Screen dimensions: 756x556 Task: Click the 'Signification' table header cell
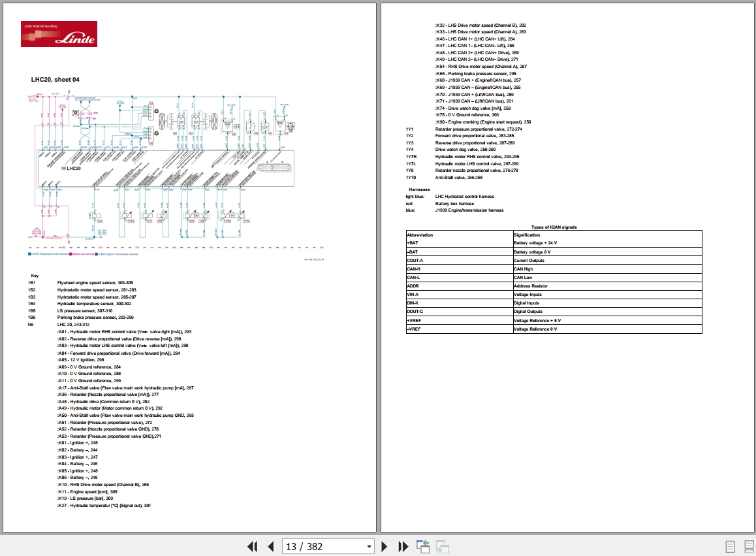(608, 235)
